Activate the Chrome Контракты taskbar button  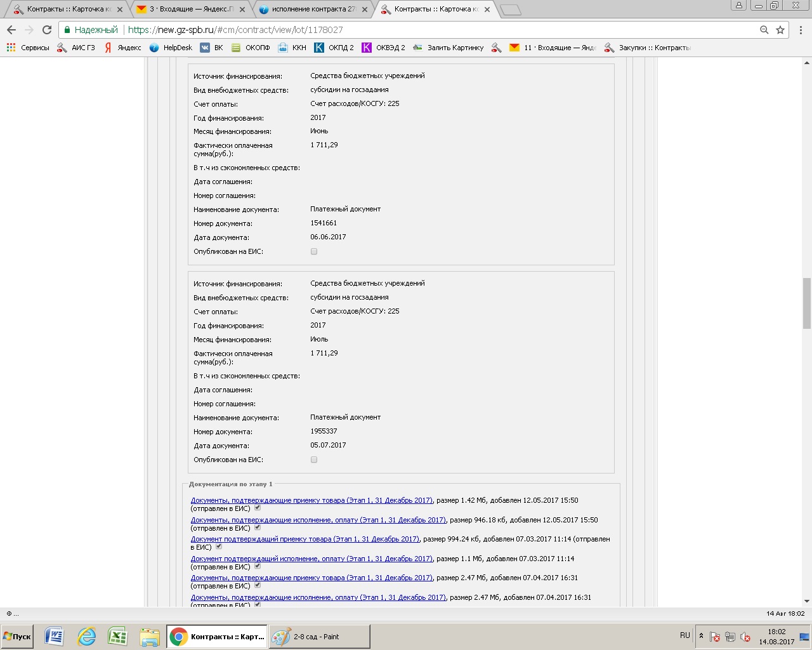coord(217,637)
